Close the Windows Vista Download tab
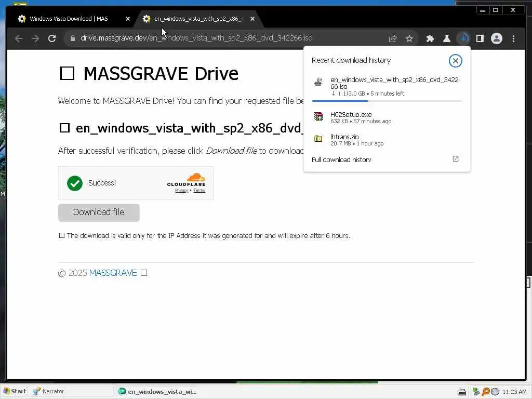 128,19
